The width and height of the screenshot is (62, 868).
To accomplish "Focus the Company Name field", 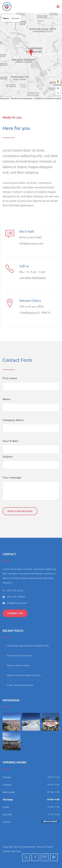I will (31, 428).
